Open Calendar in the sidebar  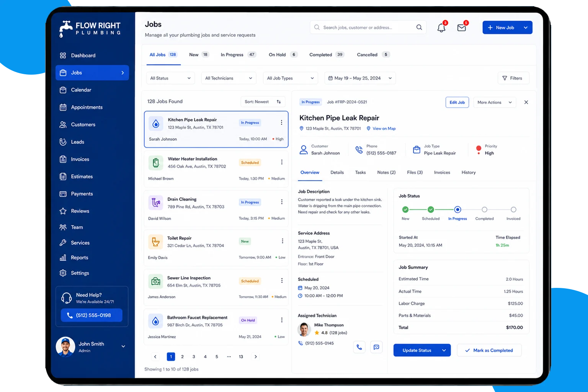(x=92, y=90)
